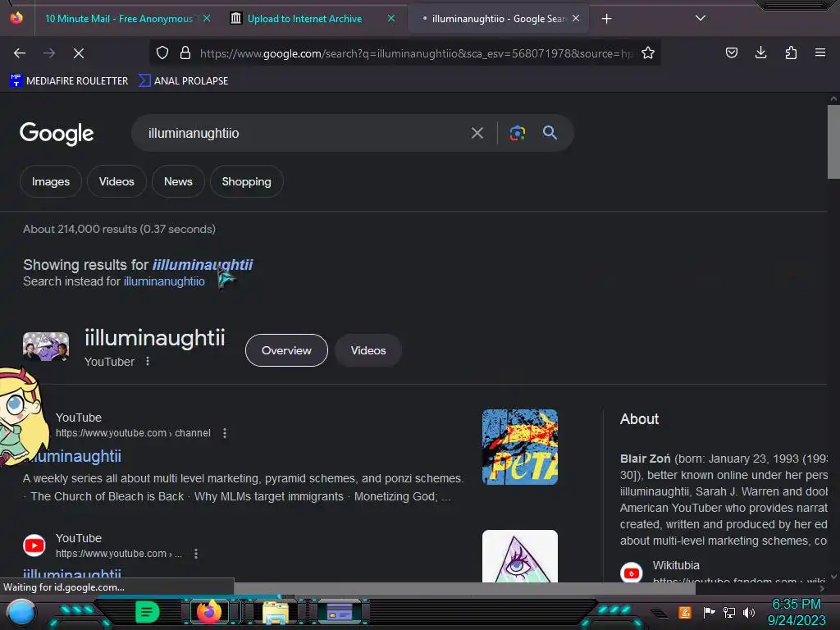Viewport: 840px width, 630px height.
Task: Click the red YouTube favicon result
Action: point(34,546)
